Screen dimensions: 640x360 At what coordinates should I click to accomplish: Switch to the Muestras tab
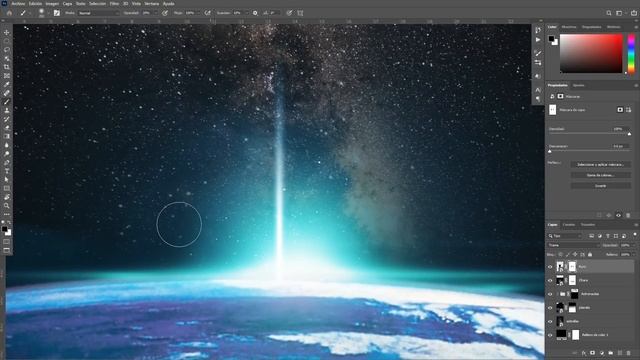tap(569, 27)
